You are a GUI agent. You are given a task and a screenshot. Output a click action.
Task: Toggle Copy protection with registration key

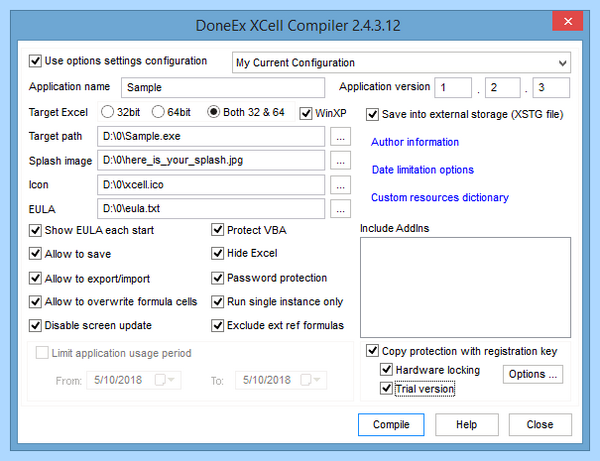point(372,350)
